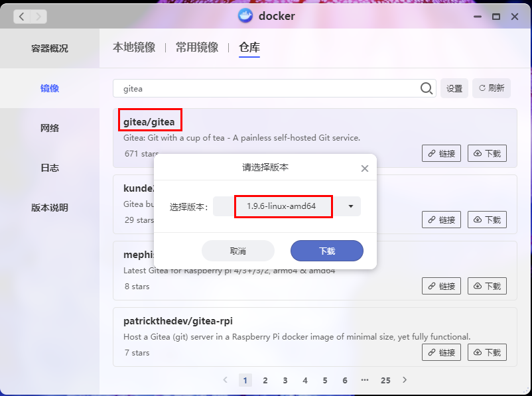532x396 pixels.
Task: Click the 8 stars count text
Action: (x=137, y=287)
